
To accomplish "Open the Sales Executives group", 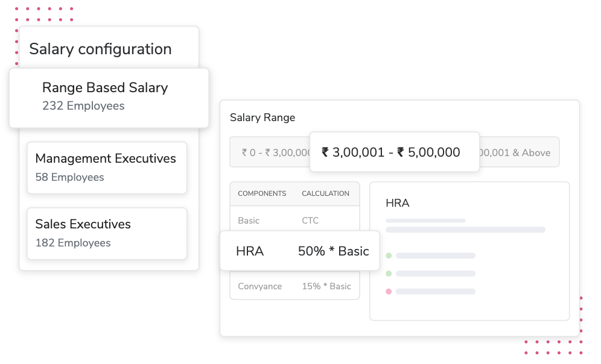I will click(x=107, y=233).
